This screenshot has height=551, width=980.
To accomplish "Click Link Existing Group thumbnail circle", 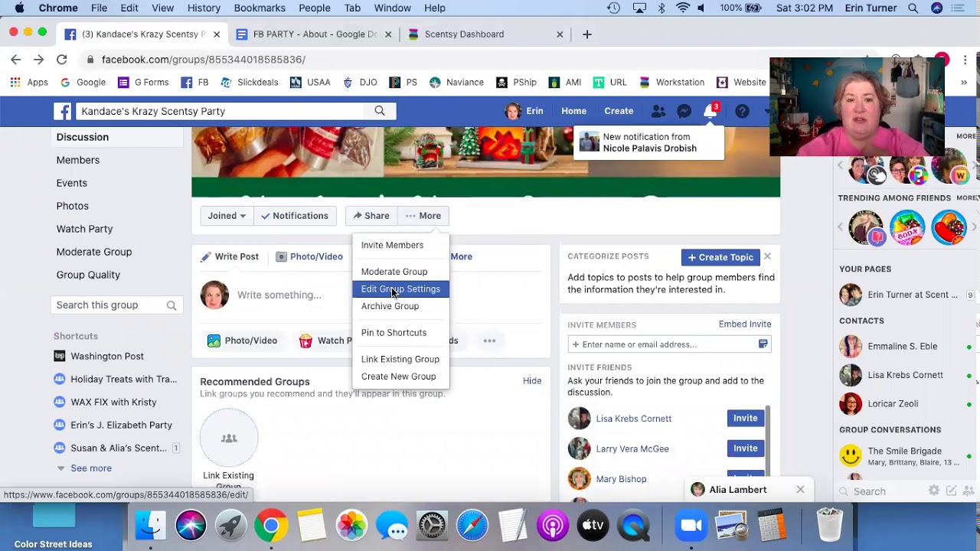I will click(229, 439).
